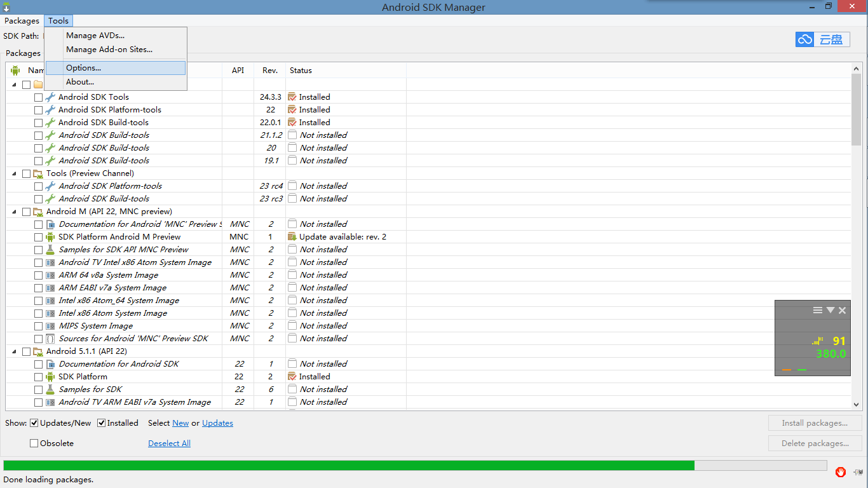Click the Android 5.1.1 folder icon

[38, 351]
